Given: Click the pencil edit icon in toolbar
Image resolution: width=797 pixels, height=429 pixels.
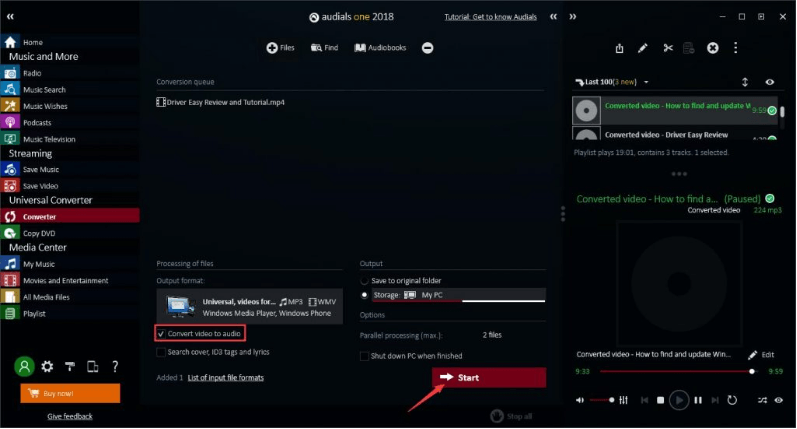Looking at the screenshot, I should [643, 48].
